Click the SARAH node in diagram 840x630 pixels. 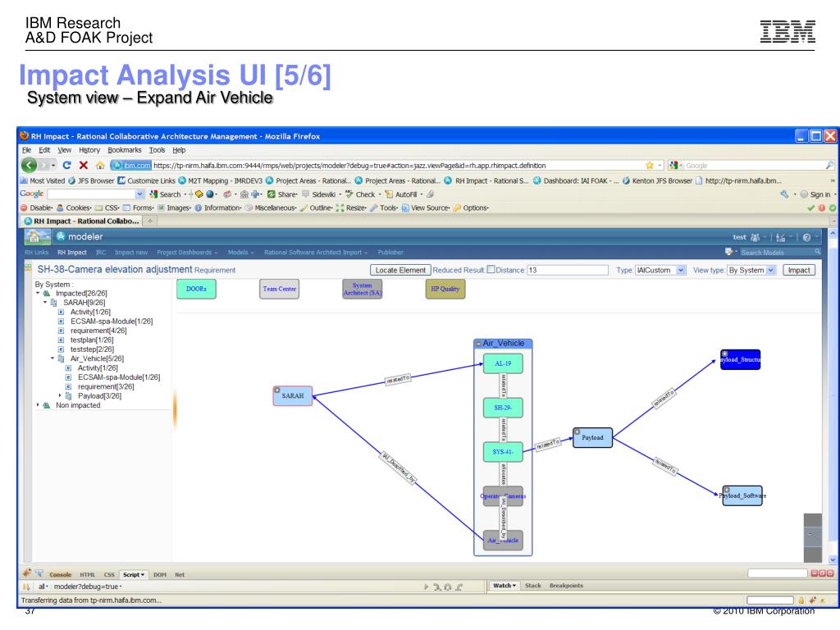click(293, 396)
